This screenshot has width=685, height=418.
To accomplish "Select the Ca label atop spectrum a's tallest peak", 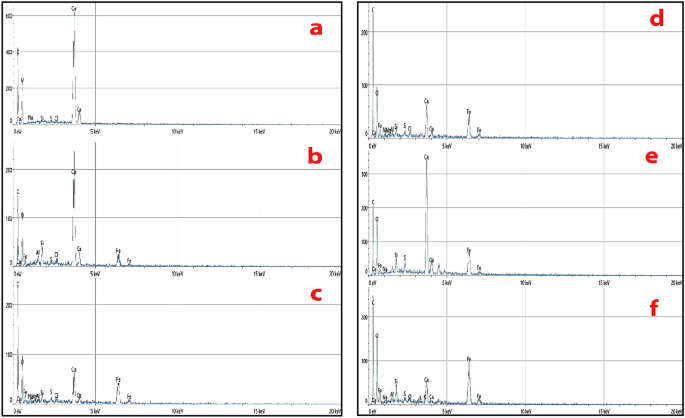I will click(x=74, y=9).
